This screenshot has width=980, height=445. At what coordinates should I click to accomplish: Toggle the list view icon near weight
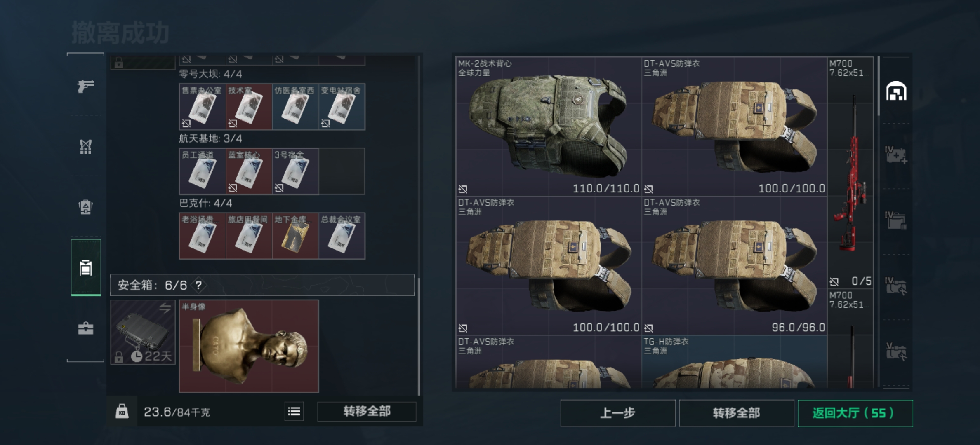pos(294,411)
